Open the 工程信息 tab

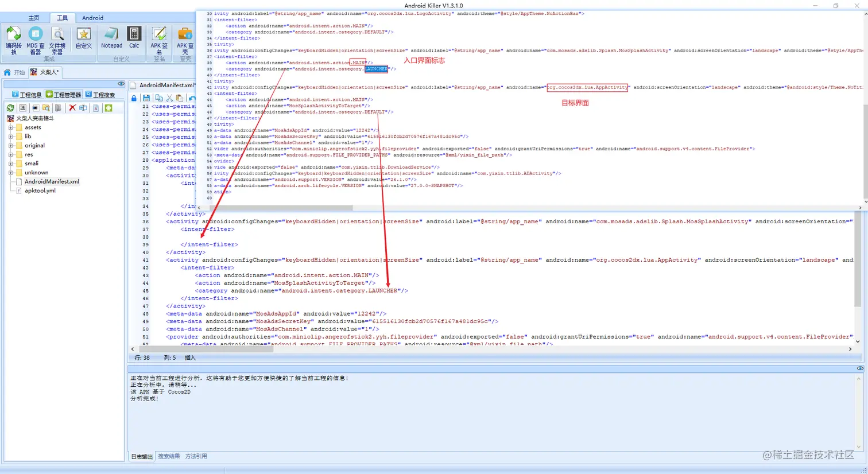pos(27,95)
